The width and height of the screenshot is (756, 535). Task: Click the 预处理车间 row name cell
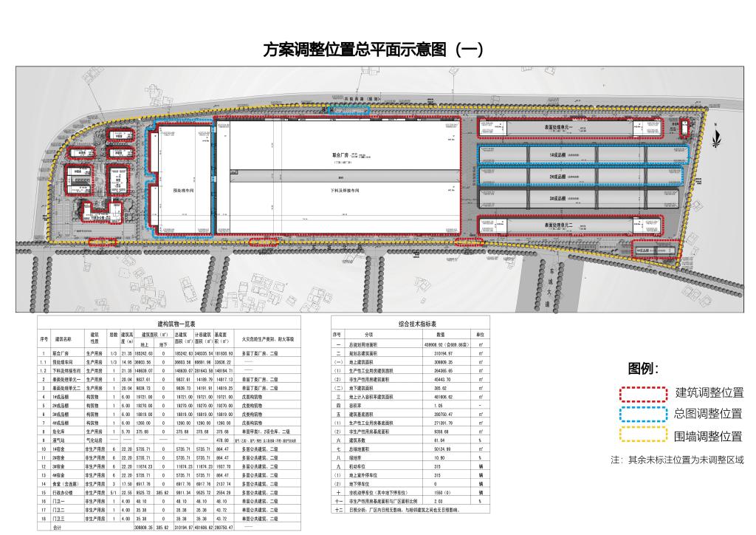pos(61,362)
